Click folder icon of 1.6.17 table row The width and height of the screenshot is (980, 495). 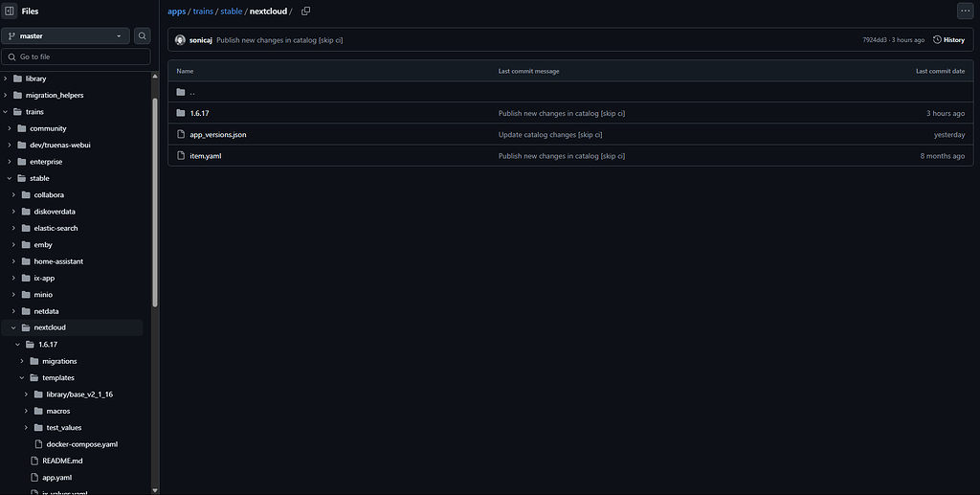click(x=181, y=113)
